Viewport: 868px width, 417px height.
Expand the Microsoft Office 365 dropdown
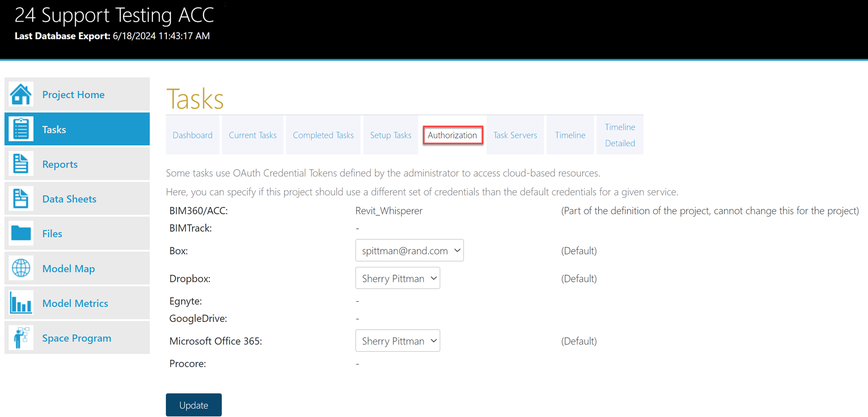[x=397, y=341]
